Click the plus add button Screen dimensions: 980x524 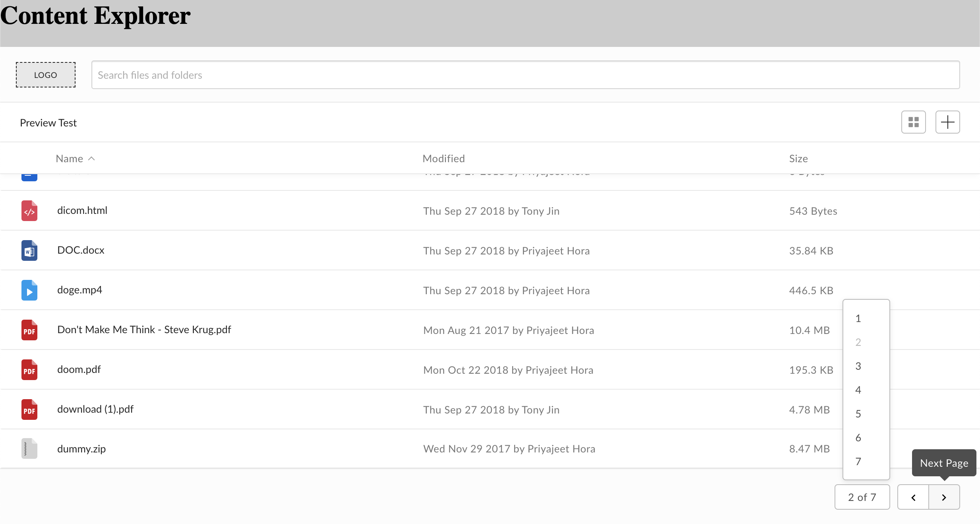coord(947,122)
